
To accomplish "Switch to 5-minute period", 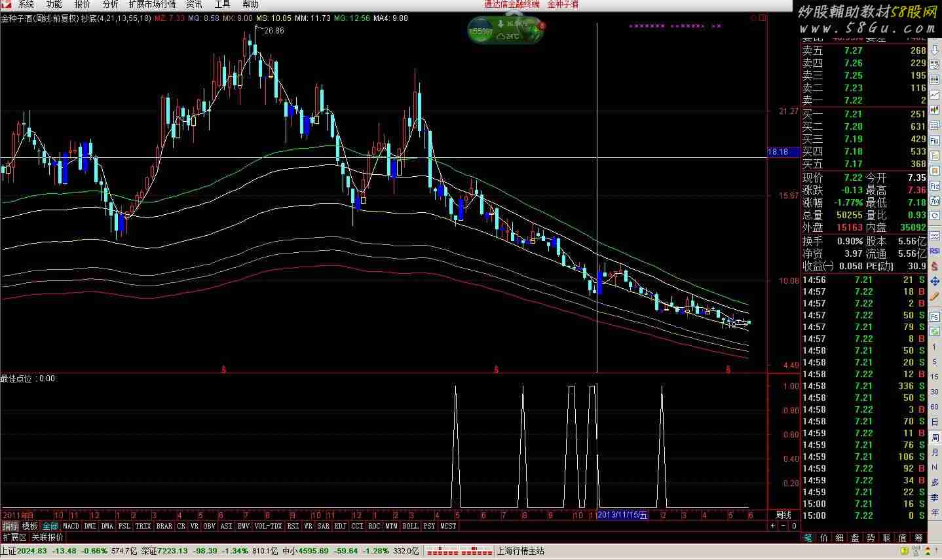I will point(935,362).
